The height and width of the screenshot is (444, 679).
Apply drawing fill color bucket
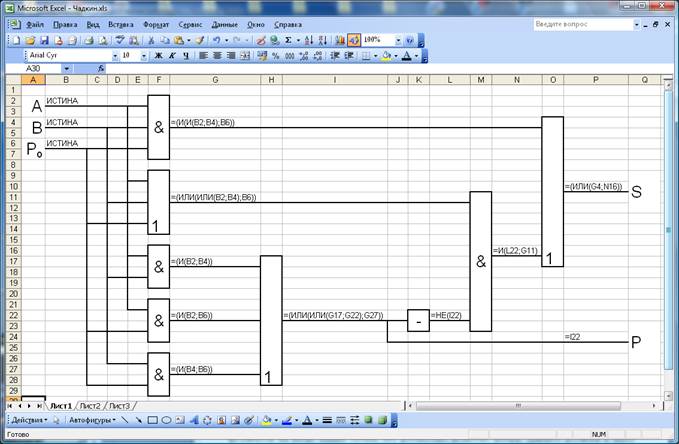pos(267,420)
